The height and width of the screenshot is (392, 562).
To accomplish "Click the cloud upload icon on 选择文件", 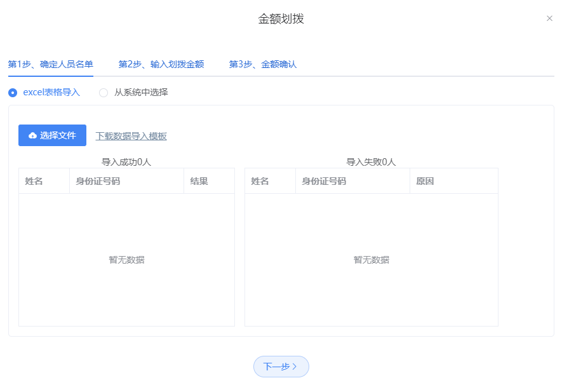I will pyautogui.click(x=32, y=135).
